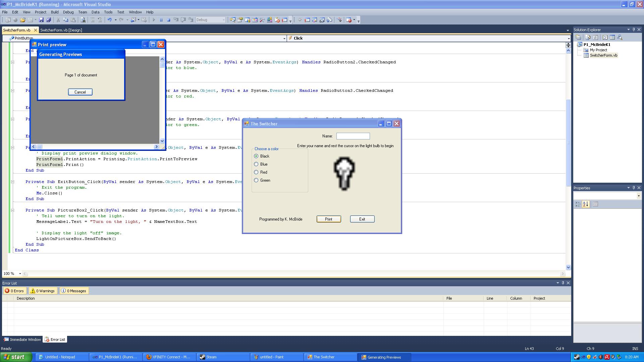Click the Find in Files icon
Screen dimensions: 644x362
[x=83, y=20]
